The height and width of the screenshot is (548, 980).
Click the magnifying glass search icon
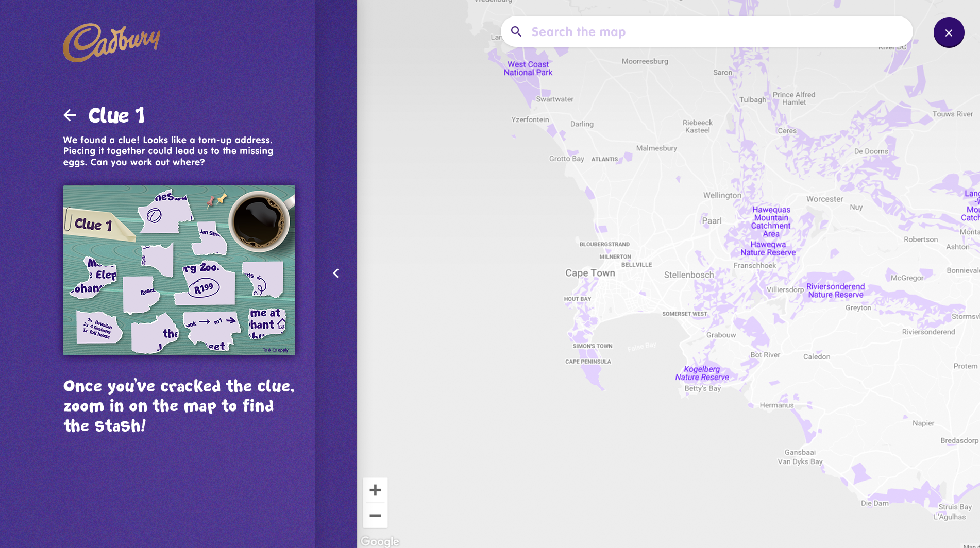click(516, 32)
